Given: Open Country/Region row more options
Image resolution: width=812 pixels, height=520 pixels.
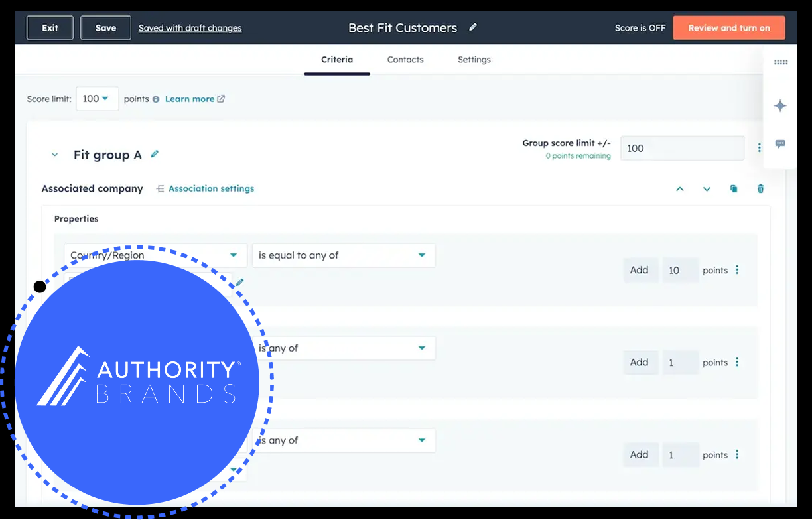Looking at the screenshot, I should (x=737, y=270).
